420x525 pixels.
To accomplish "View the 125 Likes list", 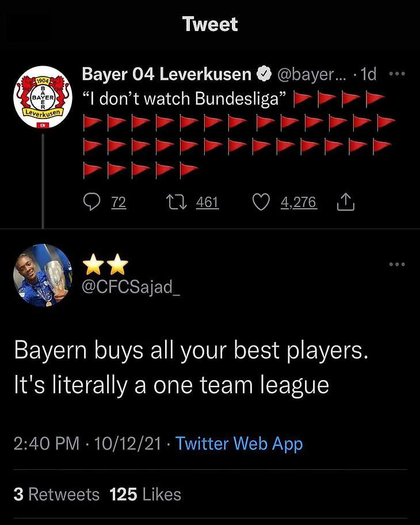I will [145, 495].
